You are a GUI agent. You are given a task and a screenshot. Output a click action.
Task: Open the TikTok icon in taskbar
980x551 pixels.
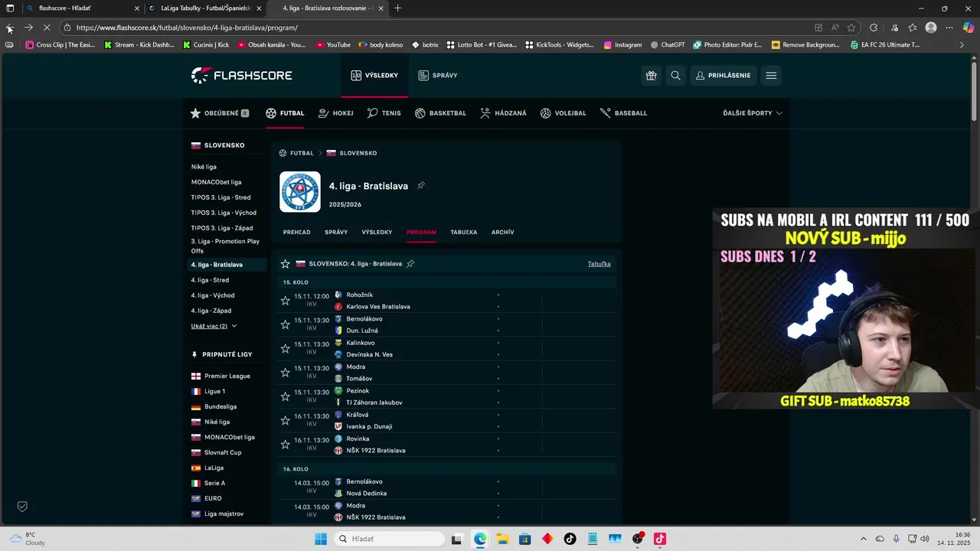coord(570,539)
